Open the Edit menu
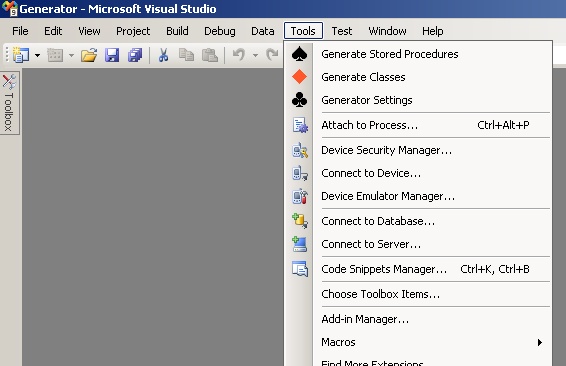The width and height of the screenshot is (566, 366). (53, 31)
